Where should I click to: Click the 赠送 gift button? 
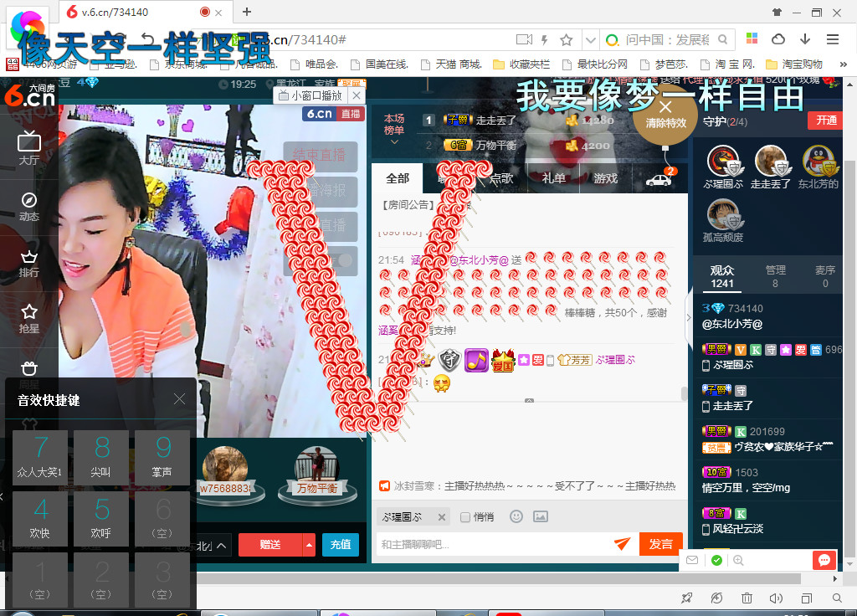[x=270, y=545]
